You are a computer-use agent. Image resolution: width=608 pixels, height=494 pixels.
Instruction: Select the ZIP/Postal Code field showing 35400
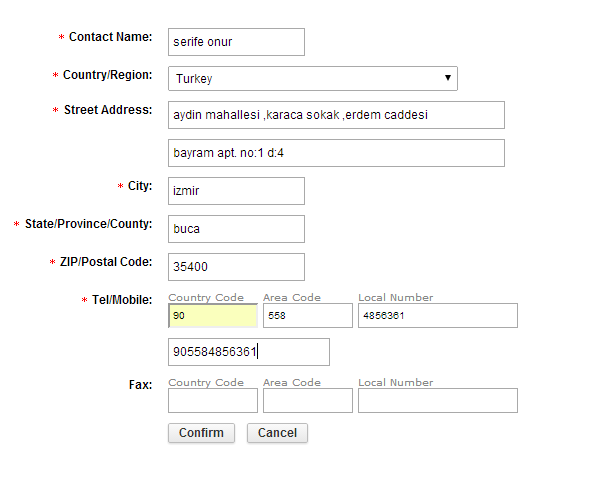tap(236, 267)
